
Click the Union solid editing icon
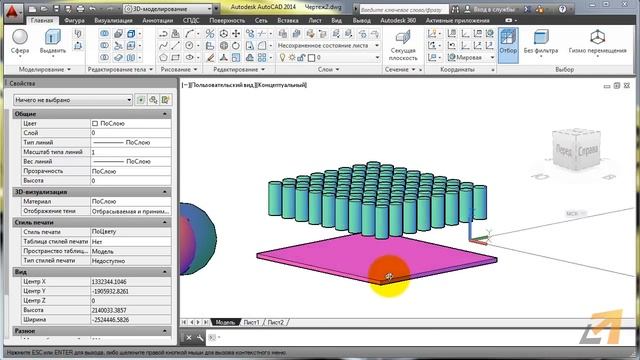[104, 33]
